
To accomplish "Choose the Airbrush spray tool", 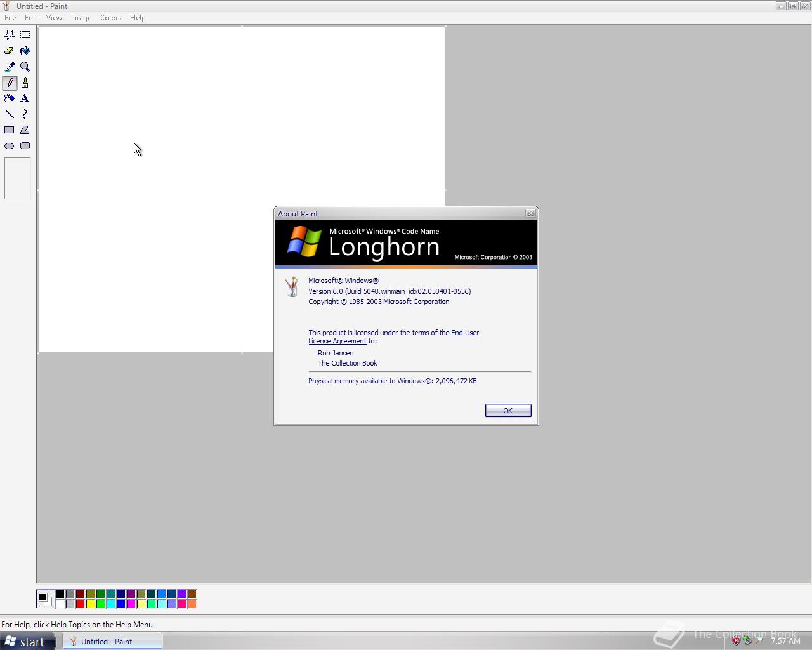I will (10, 98).
